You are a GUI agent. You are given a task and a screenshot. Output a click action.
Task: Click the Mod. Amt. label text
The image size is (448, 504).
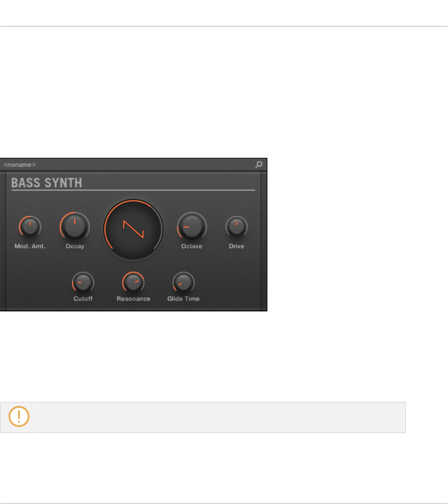(30, 246)
